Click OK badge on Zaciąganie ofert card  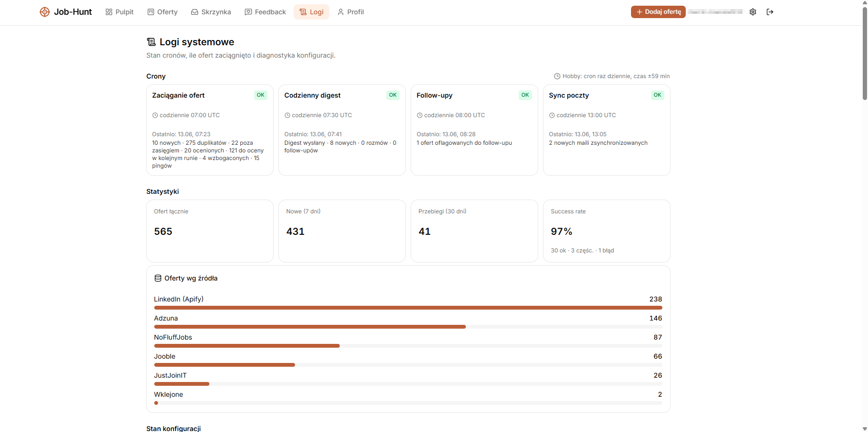tap(261, 95)
